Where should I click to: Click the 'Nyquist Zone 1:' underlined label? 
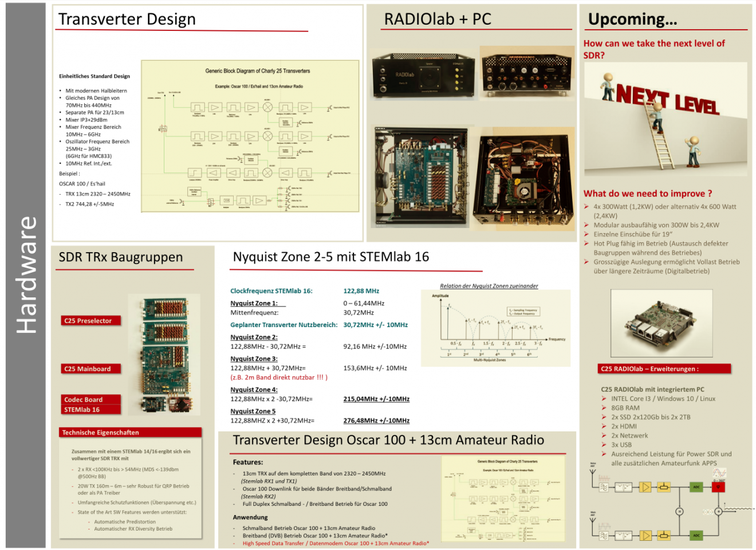[x=254, y=303]
